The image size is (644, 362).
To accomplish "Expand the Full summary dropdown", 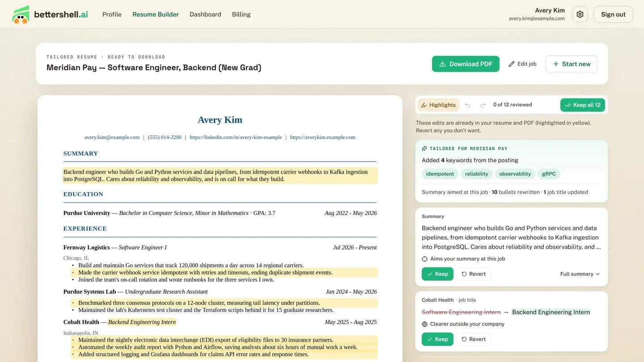I will 580,274.
